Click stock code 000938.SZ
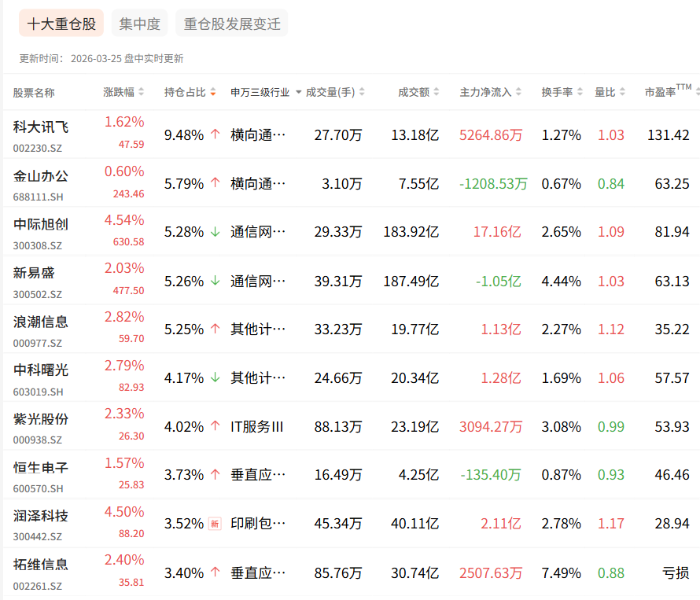The height and width of the screenshot is (600, 700). pyautogui.click(x=38, y=440)
